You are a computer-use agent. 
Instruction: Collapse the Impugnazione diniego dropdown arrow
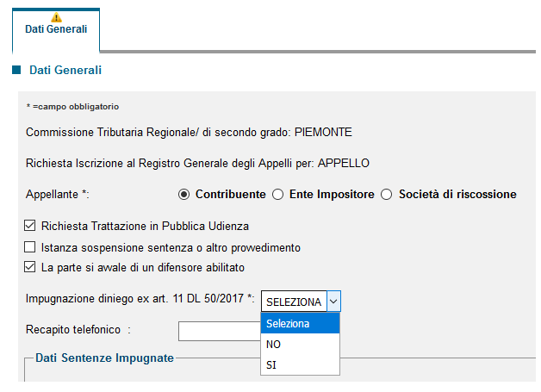click(333, 302)
